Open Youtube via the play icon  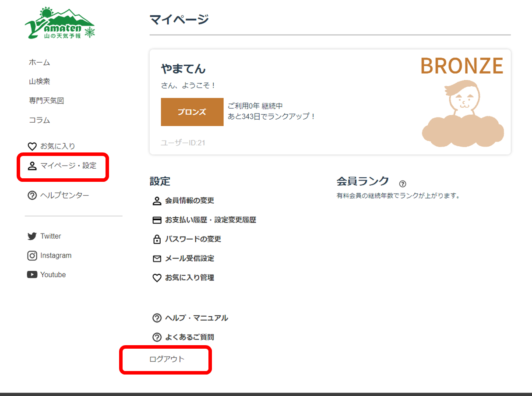(32, 275)
